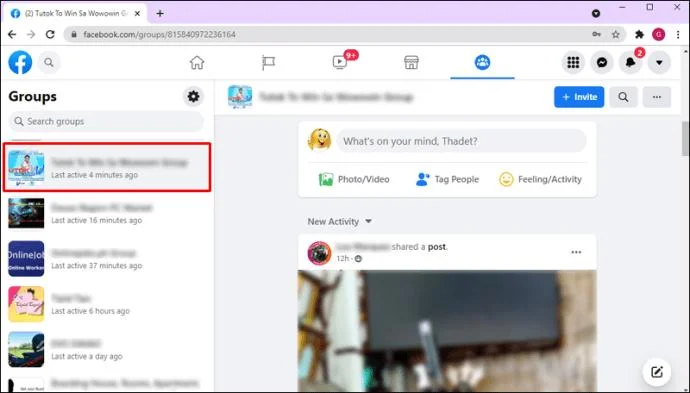Go to the Home feed icon
Image resolution: width=690 pixels, height=393 pixels.
click(x=197, y=62)
